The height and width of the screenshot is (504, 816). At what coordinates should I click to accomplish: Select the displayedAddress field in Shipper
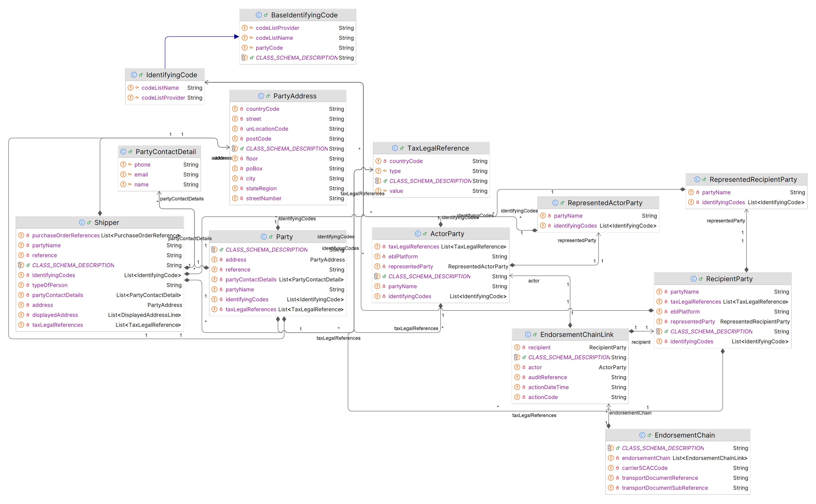(100, 315)
